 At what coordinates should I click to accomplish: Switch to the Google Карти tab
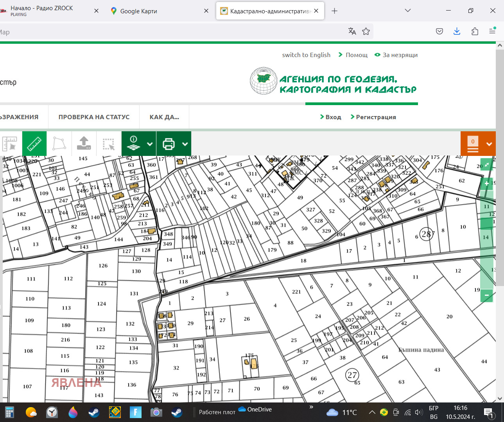tap(138, 11)
